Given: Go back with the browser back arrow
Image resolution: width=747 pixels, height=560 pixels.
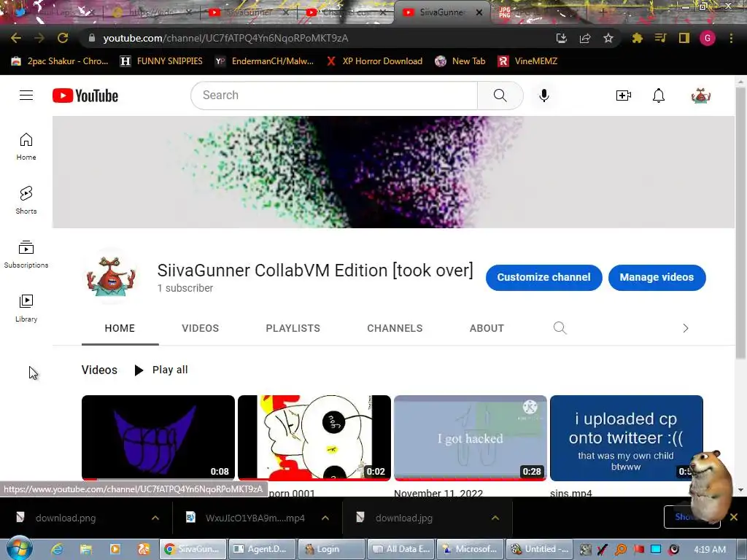Looking at the screenshot, I should click(x=16, y=38).
